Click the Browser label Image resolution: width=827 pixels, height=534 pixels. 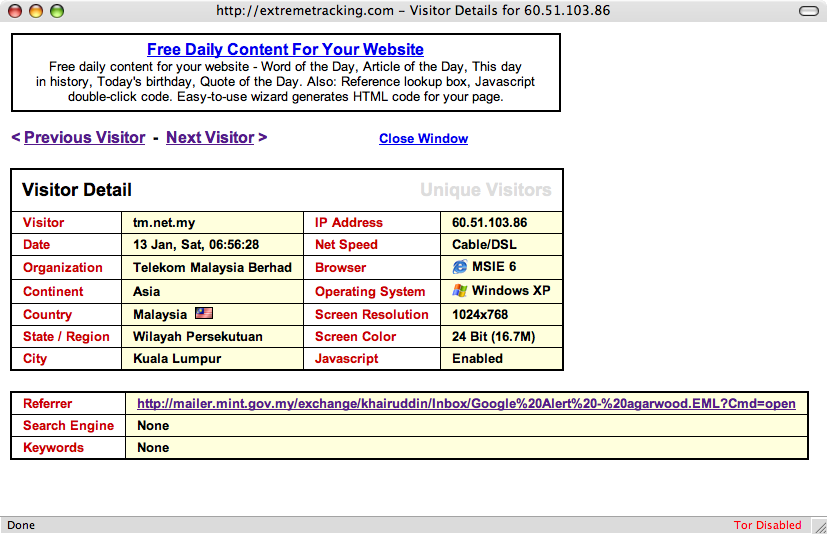pyautogui.click(x=340, y=268)
